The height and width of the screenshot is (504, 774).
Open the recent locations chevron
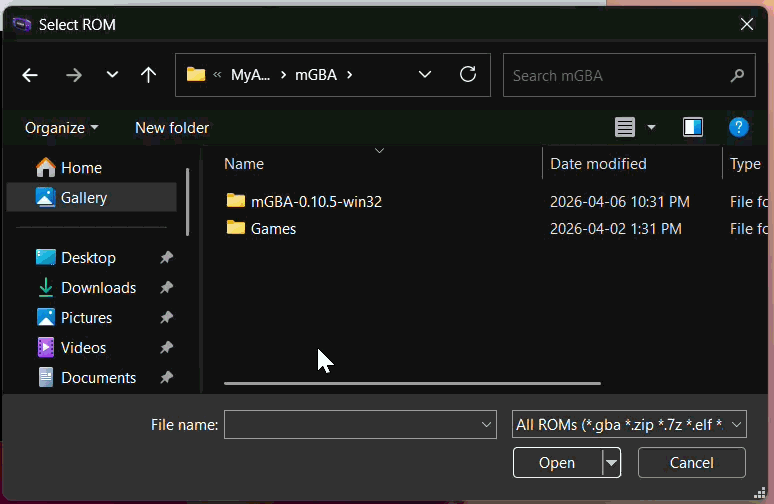tap(113, 75)
